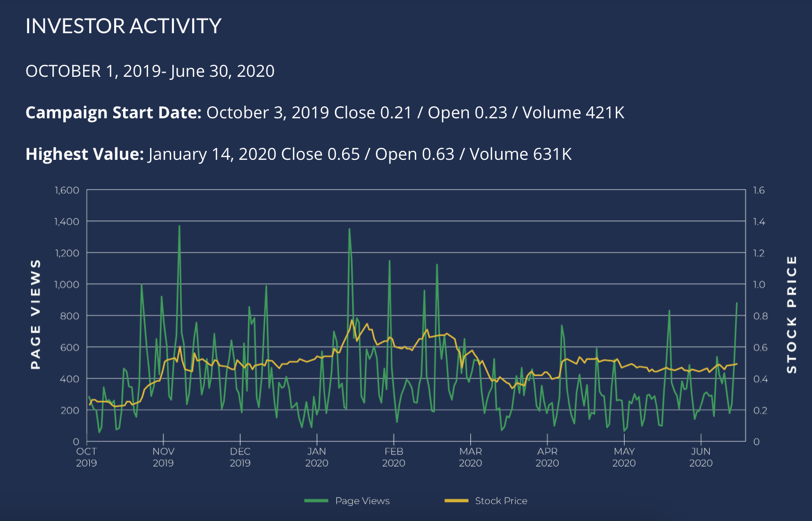
Task: Click the Highest Value label
Action: 85,154
